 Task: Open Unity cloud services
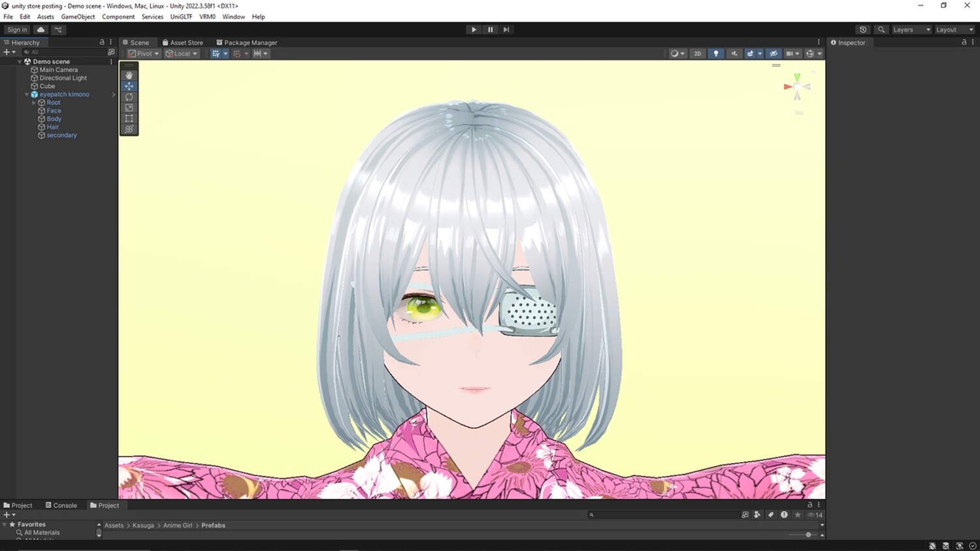(41, 29)
